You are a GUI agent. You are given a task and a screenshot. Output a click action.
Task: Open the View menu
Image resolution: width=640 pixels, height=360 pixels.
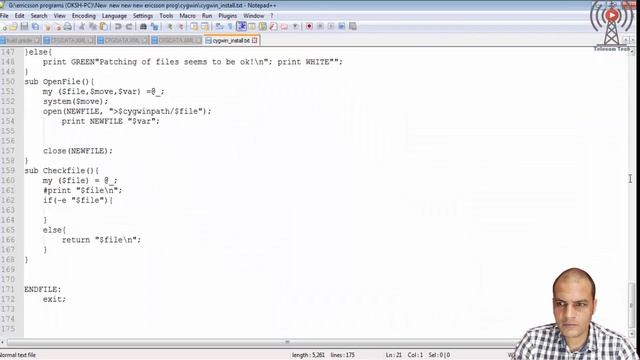coord(60,16)
